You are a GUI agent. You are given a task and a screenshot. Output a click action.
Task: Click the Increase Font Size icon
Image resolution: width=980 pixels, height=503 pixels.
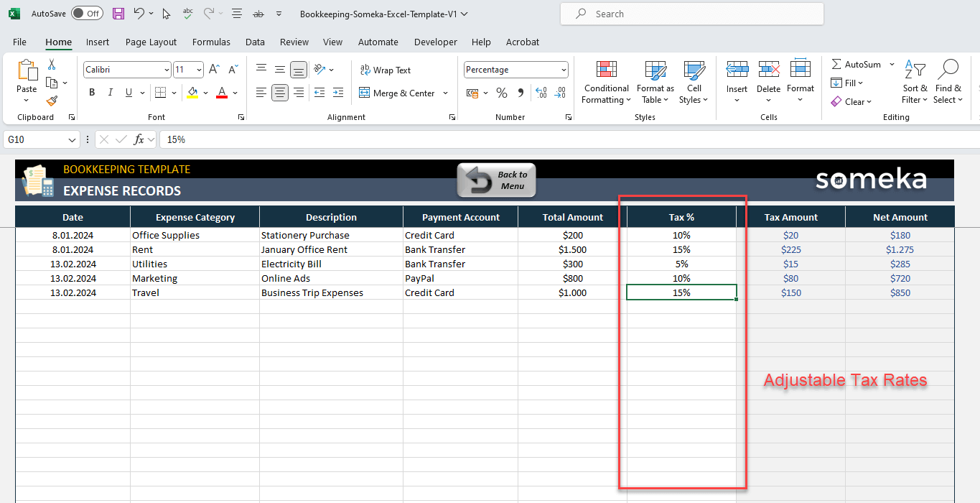[214, 70]
